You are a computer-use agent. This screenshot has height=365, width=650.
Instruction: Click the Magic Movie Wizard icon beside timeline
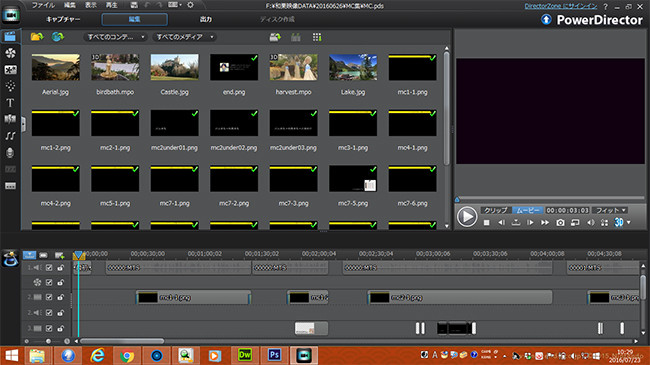[x=10, y=258]
